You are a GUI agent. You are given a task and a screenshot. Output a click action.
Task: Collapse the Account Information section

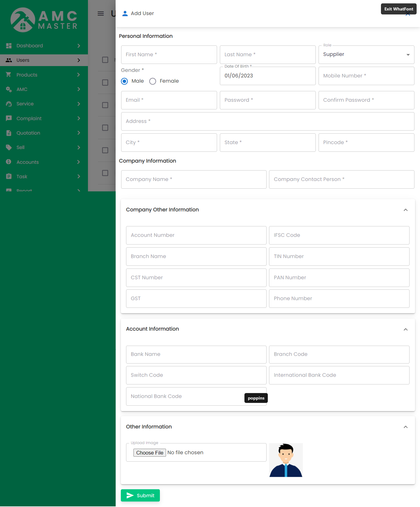[x=406, y=329]
